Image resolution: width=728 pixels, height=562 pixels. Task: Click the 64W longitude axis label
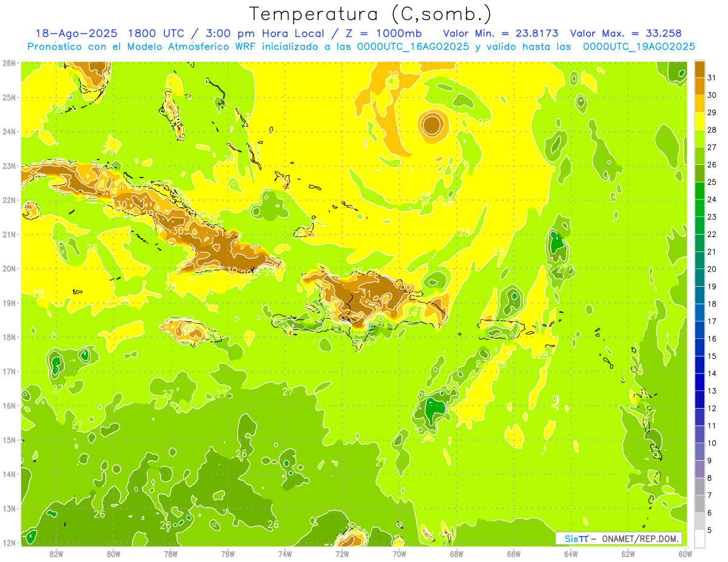pos(571,554)
